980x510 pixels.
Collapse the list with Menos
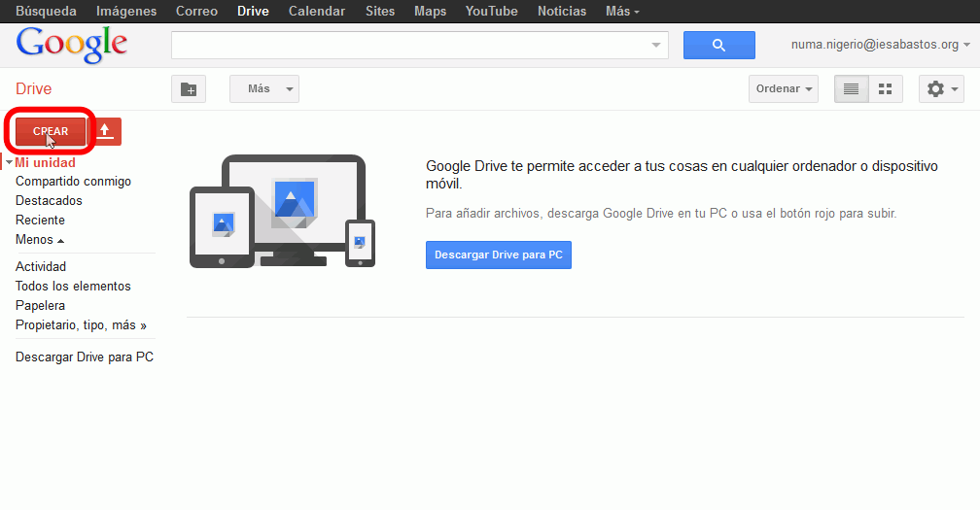[x=39, y=240]
